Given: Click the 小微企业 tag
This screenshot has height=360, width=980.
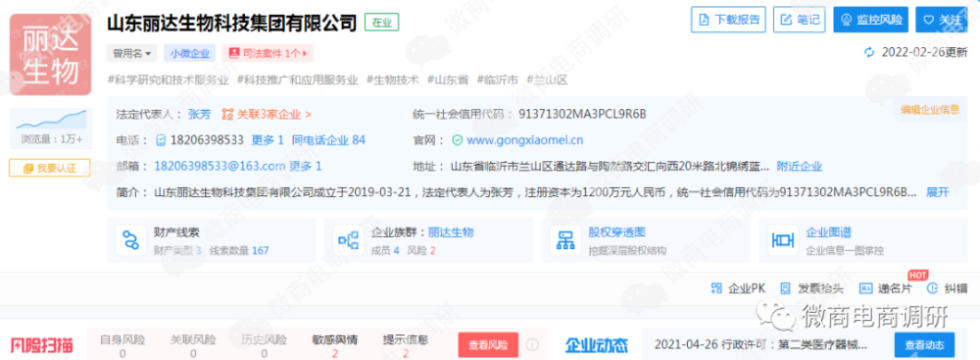Looking at the screenshot, I should click(x=190, y=53).
